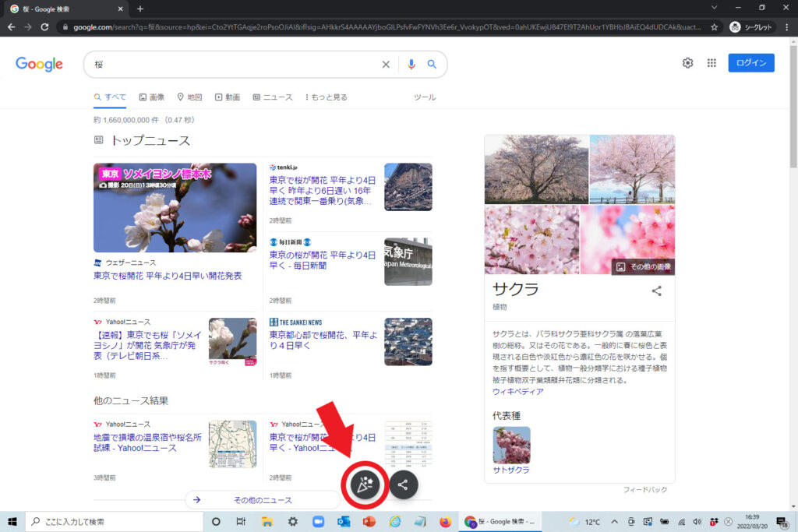Expand the もっと見る search options
This screenshot has height=532, width=798.
click(x=324, y=97)
